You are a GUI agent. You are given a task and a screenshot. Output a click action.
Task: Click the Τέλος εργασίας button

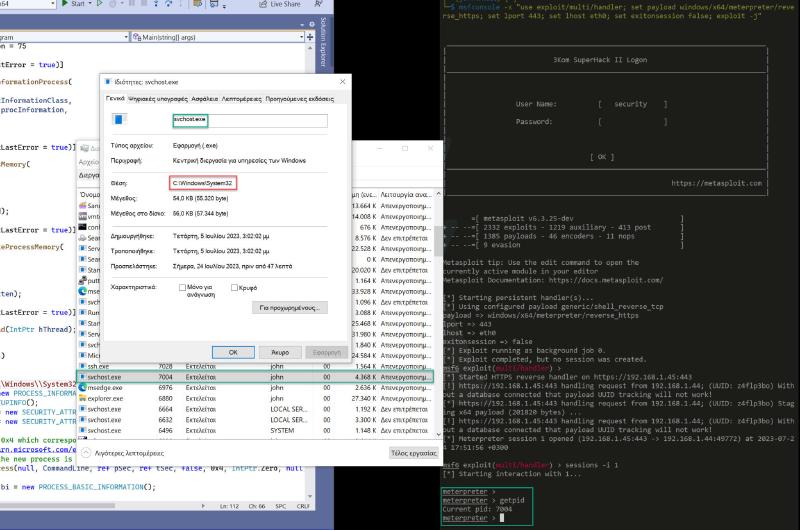click(x=414, y=453)
